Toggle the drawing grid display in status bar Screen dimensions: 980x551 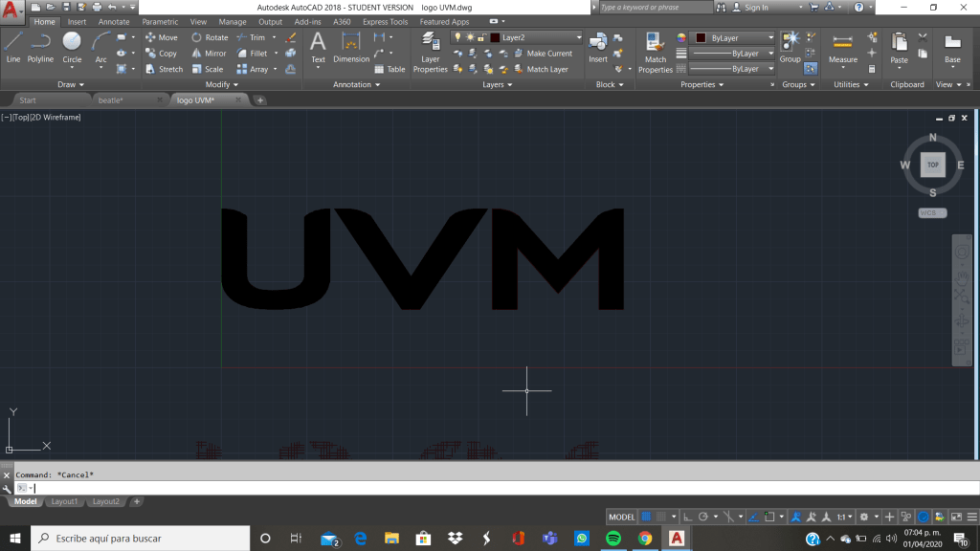coord(647,517)
